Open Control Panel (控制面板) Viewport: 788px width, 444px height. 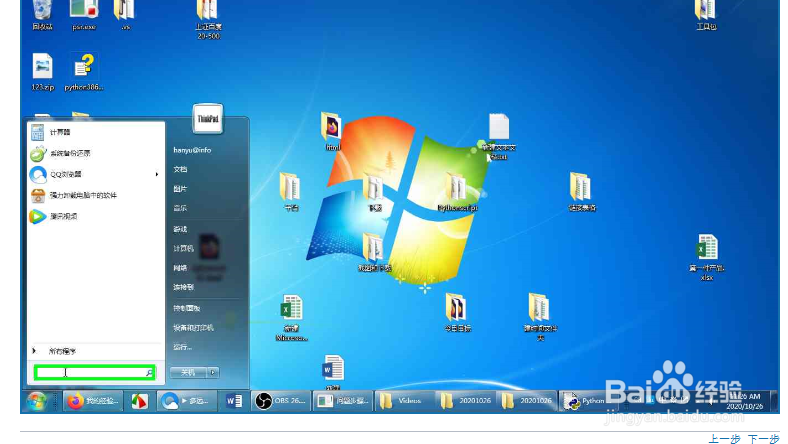coord(186,308)
